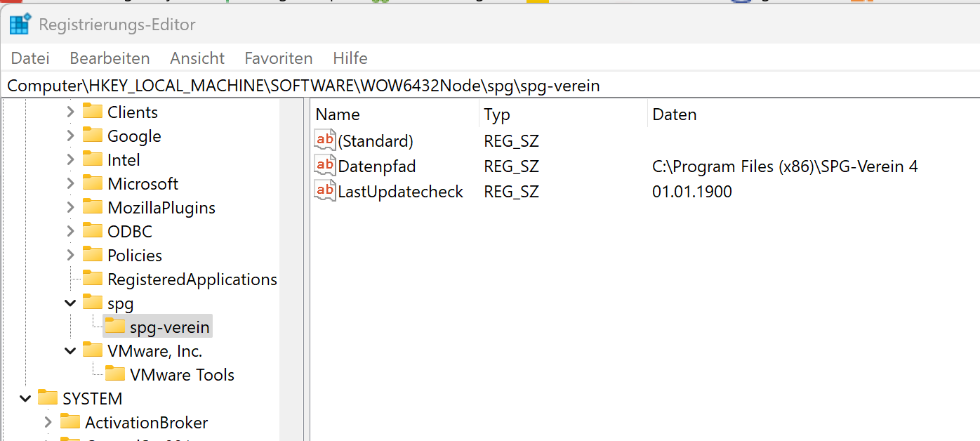Expand the ActivationBroker key
The height and width of the screenshot is (441, 980).
point(48,423)
